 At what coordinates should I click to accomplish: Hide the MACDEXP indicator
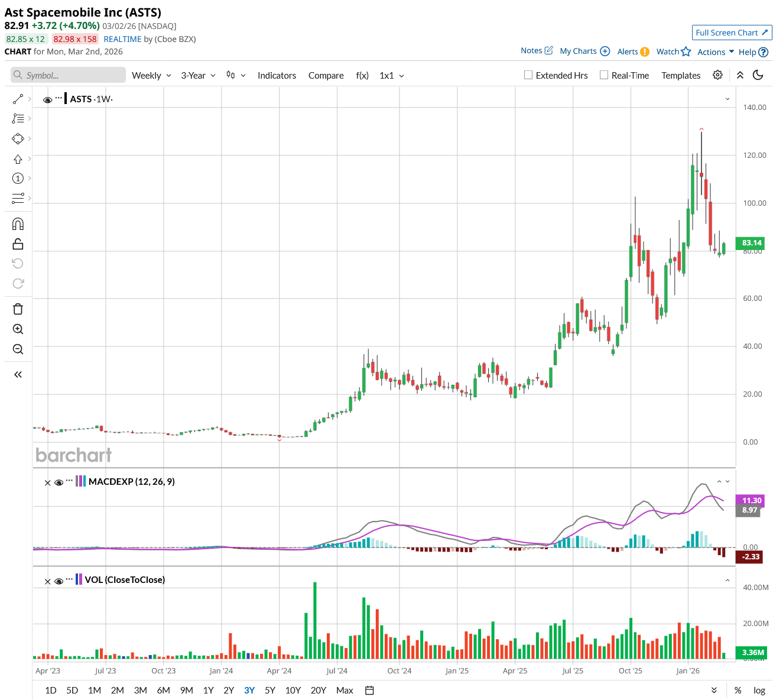pyautogui.click(x=59, y=482)
